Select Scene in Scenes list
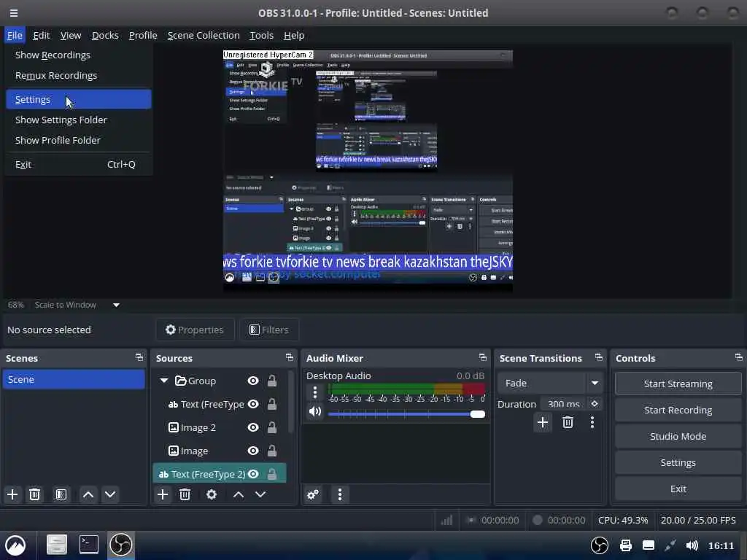Viewport: 747px width, 560px height. click(74, 379)
